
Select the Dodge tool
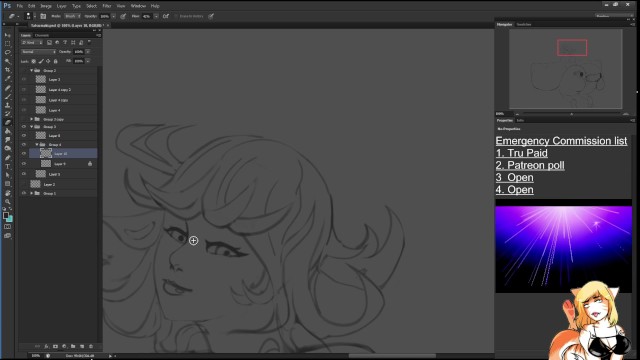tap(7, 149)
